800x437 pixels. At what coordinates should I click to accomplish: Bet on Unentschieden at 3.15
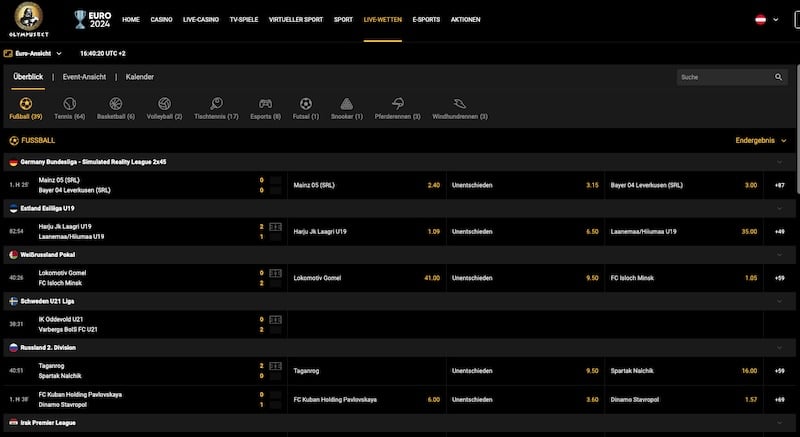(x=525, y=185)
